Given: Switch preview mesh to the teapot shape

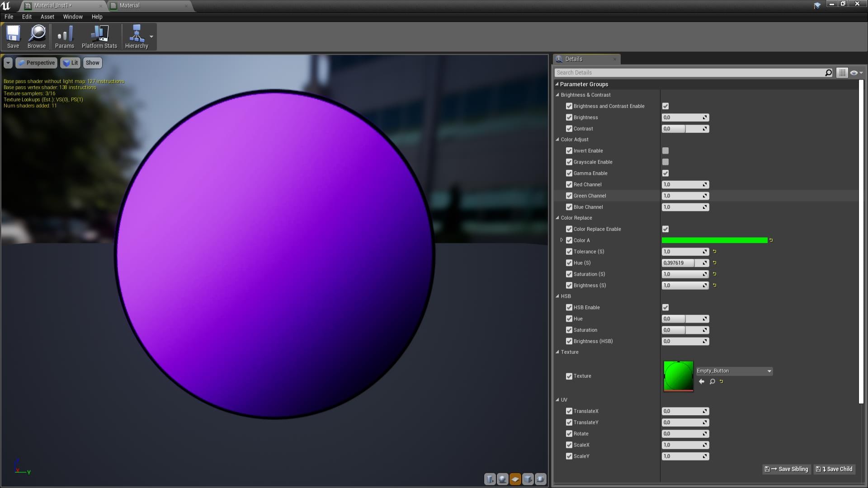Looking at the screenshot, I should (x=540, y=479).
